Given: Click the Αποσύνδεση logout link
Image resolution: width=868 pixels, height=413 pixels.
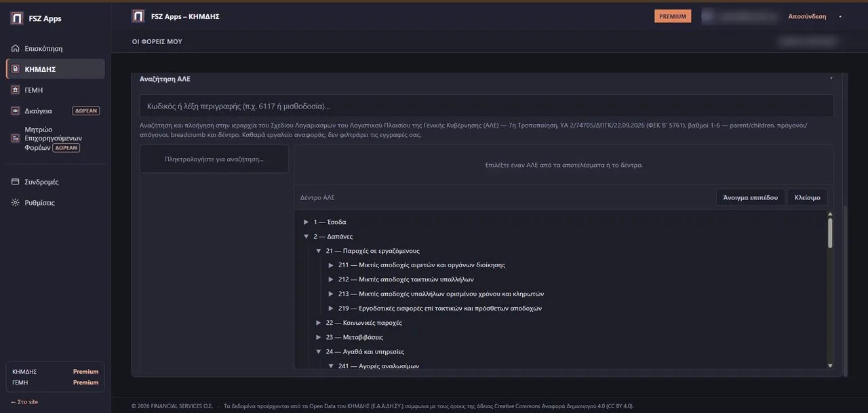Looking at the screenshot, I should (807, 16).
